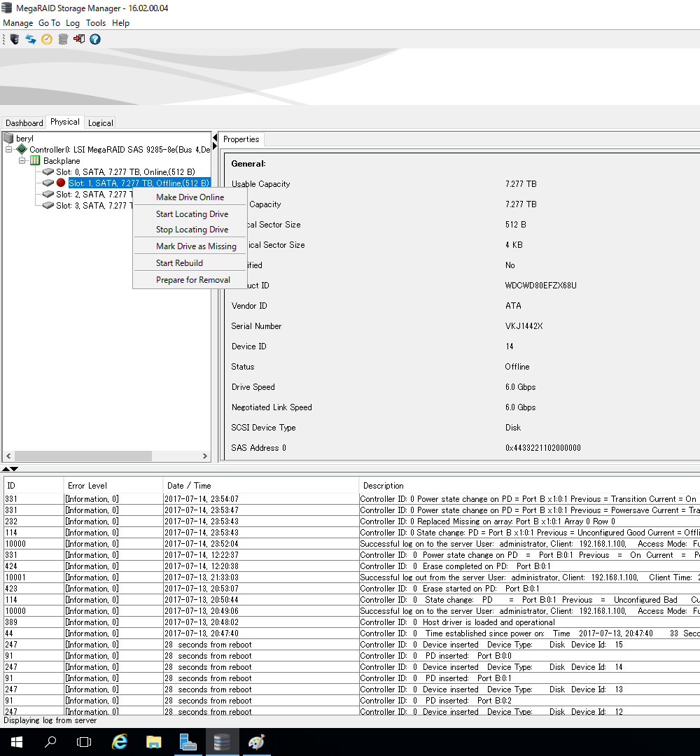This screenshot has height=756, width=700.
Task: Select the beryl server icon in tree
Action: [x=8, y=139]
